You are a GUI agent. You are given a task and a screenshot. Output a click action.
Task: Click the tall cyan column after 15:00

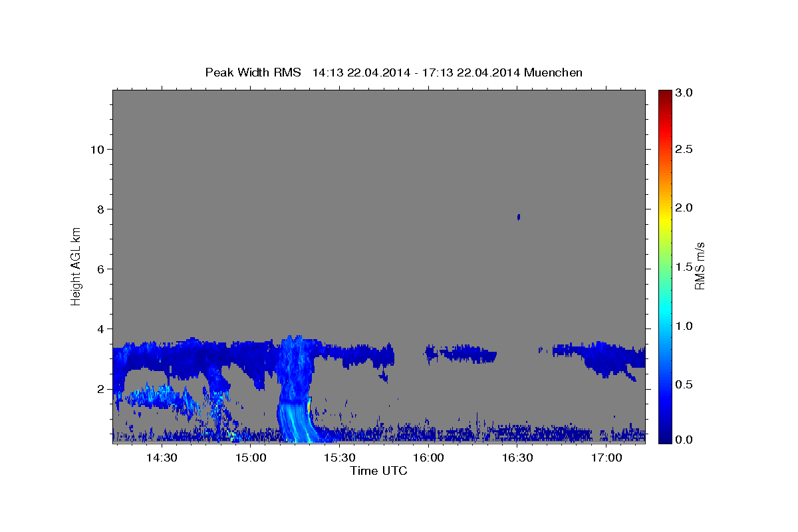point(296,389)
